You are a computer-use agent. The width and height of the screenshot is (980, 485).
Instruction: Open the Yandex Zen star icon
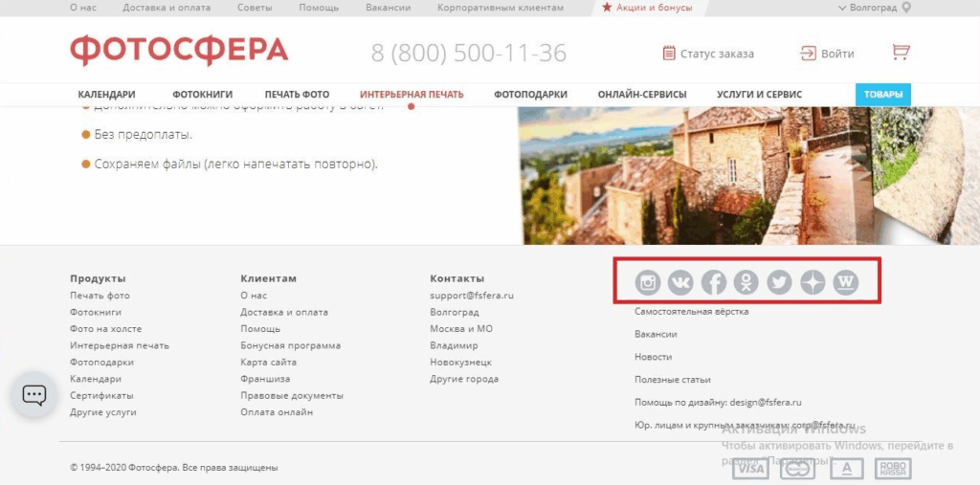point(813,282)
